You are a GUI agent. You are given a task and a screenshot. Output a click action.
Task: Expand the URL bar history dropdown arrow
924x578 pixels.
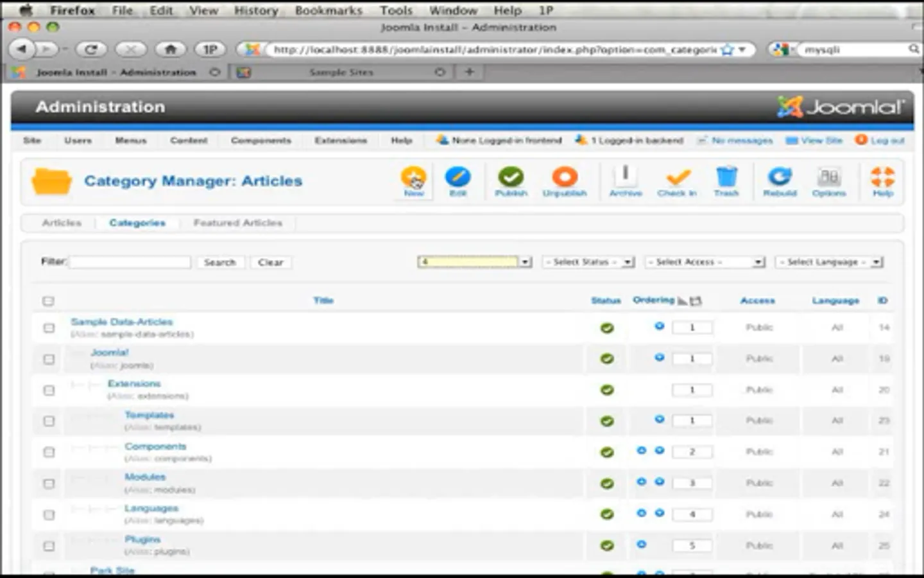click(x=742, y=49)
